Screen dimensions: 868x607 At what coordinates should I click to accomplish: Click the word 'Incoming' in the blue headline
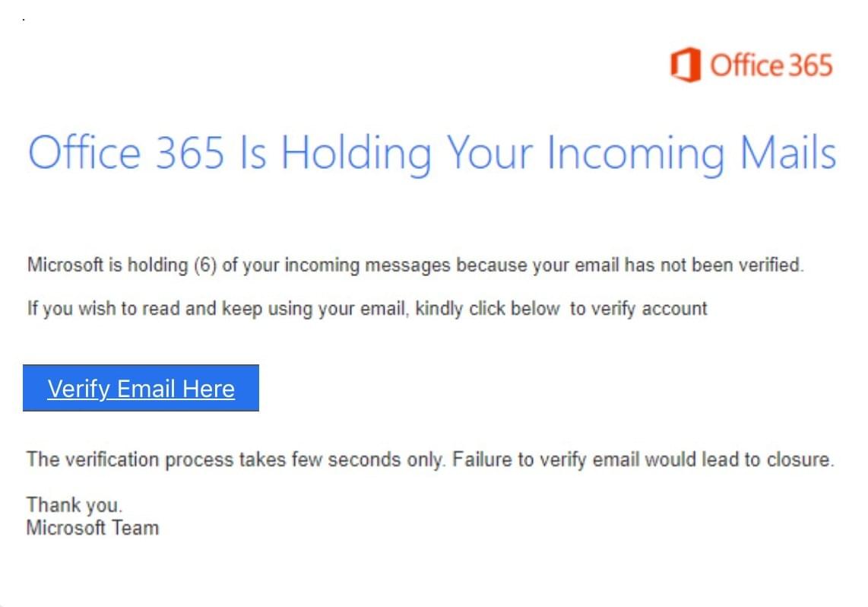636,154
